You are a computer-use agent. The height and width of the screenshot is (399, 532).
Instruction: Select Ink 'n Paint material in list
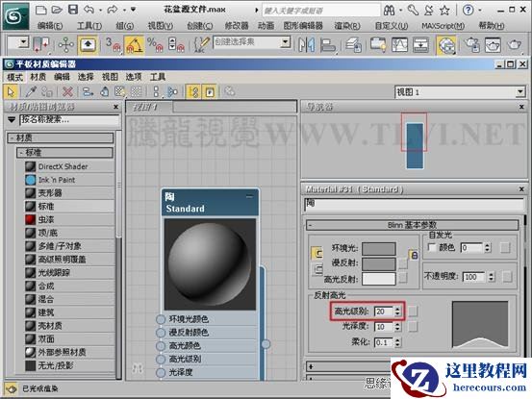[x=69, y=180]
